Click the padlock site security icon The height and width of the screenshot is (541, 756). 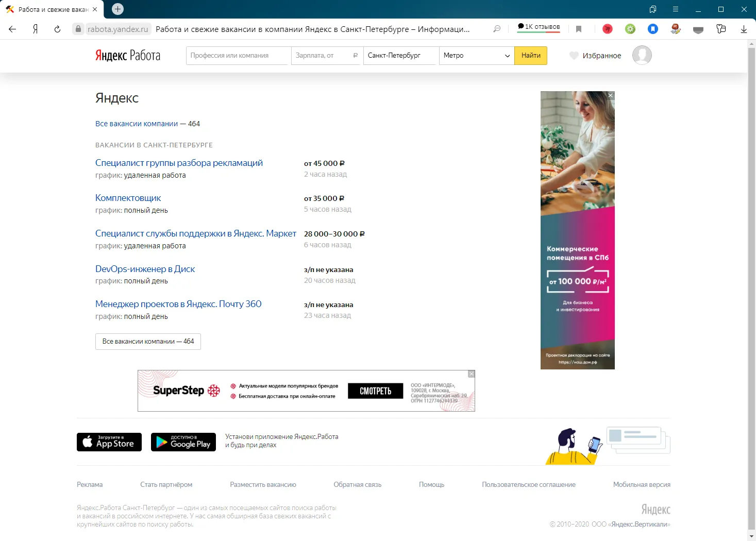(78, 29)
